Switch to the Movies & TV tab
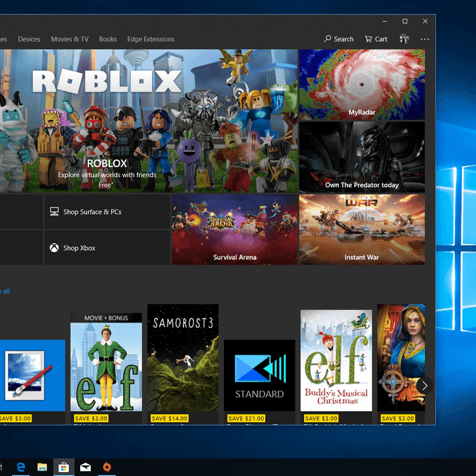476x476 pixels. 70,39
